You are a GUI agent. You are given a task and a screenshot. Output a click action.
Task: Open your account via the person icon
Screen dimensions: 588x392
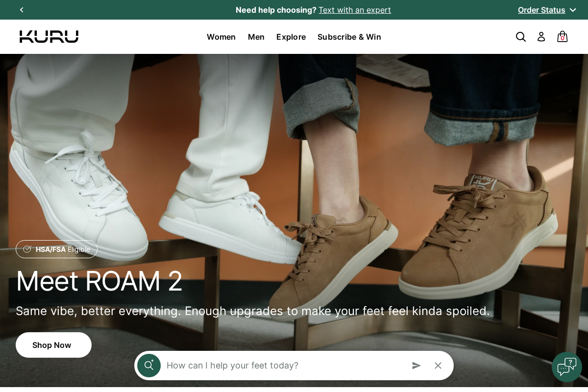541,37
